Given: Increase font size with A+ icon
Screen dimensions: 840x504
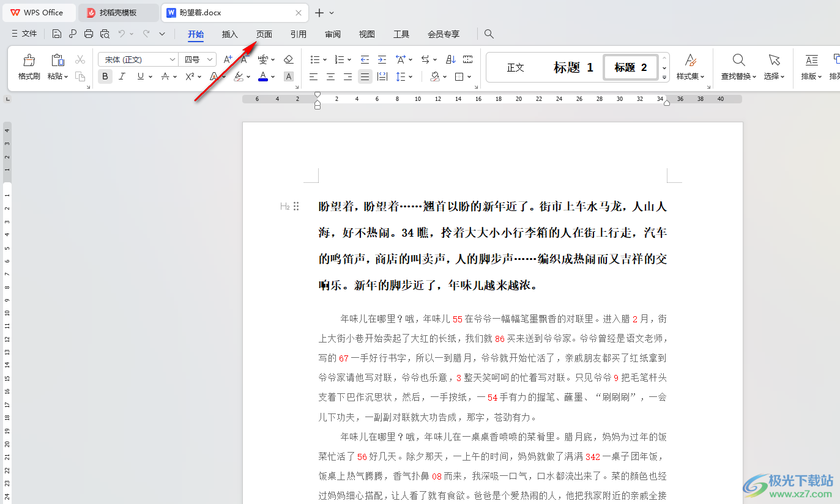Looking at the screenshot, I should (228, 59).
